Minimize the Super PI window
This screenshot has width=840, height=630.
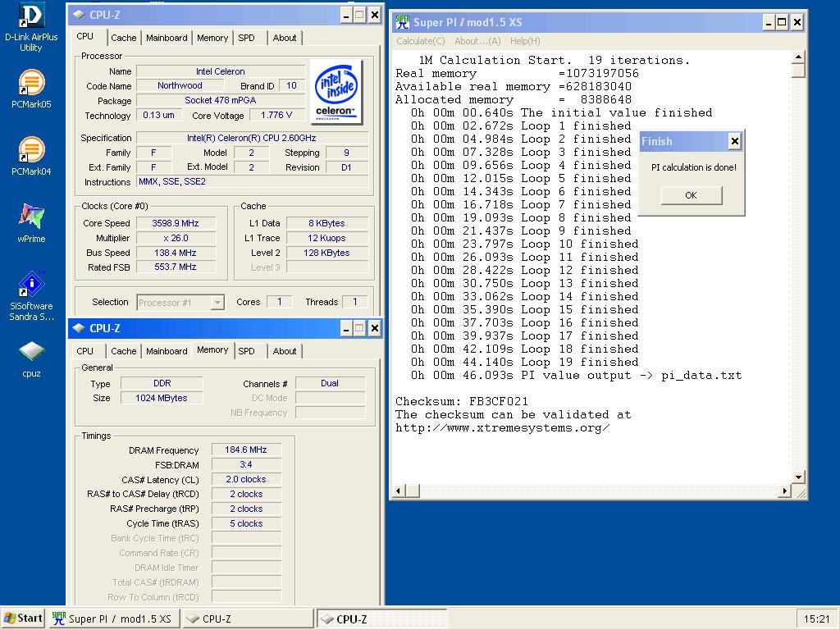click(769, 22)
